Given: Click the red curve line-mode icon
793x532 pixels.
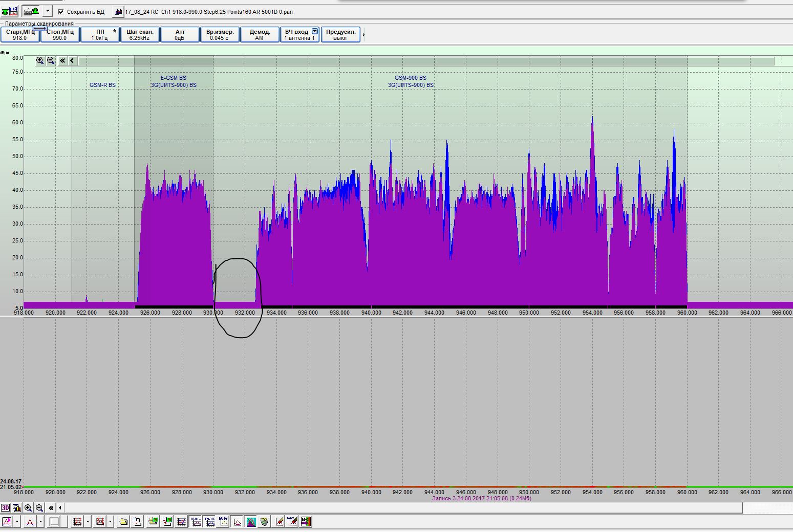Looking at the screenshot, I should coord(30,522).
